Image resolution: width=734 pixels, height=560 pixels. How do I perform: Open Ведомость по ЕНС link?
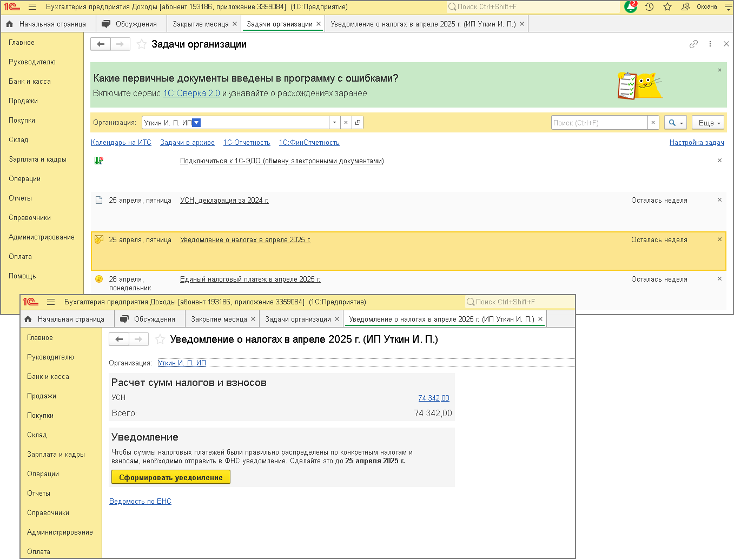click(140, 502)
